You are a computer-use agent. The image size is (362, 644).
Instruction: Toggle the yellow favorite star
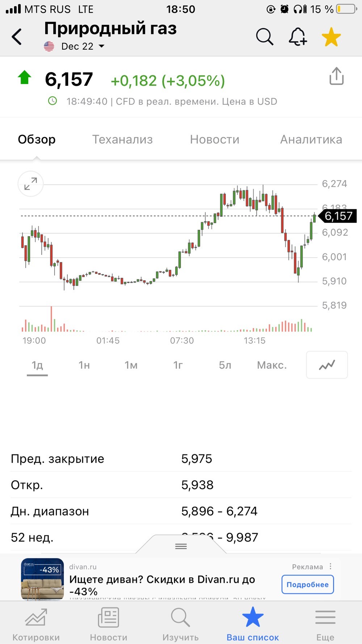coord(331,37)
